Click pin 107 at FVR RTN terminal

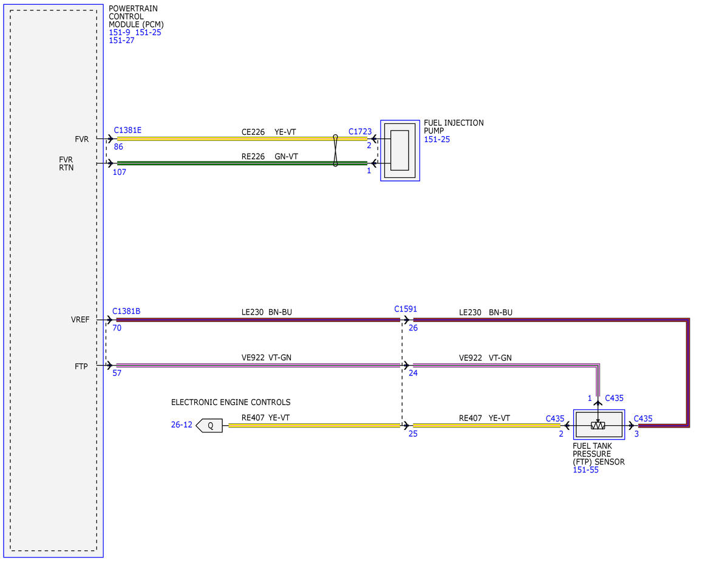pyautogui.click(x=120, y=172)
